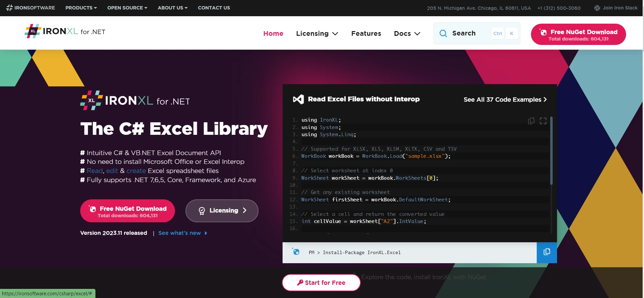This screenshot has height=298, width=644.
Task: Open the Features nav item
Action: 366,33
